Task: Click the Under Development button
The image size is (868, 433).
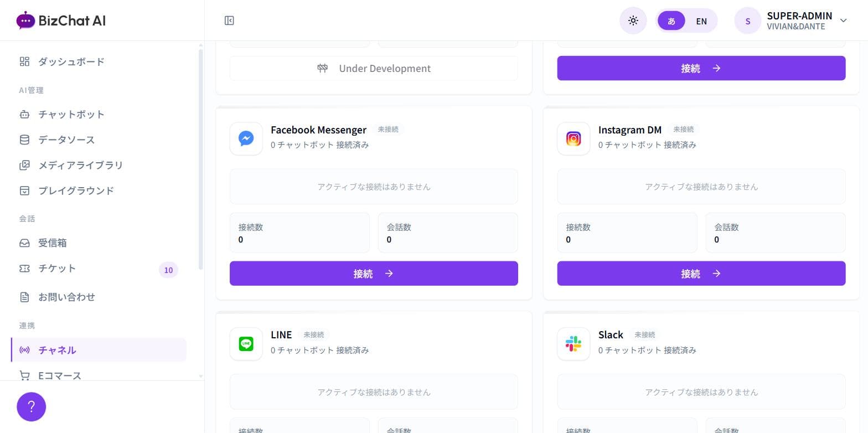Action: point(374,68)
